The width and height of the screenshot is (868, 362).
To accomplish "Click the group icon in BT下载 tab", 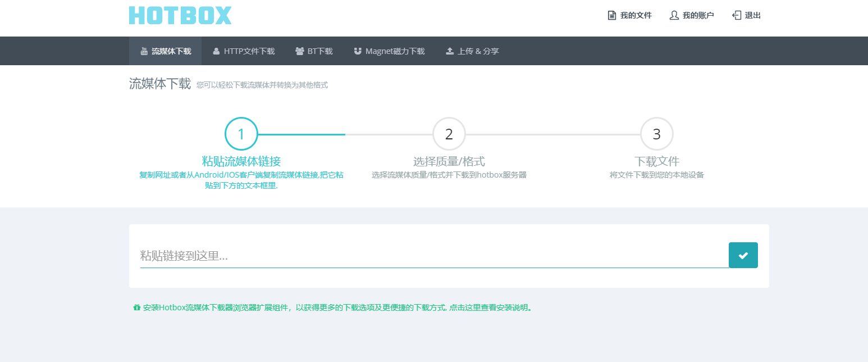I will coord(300,51).
